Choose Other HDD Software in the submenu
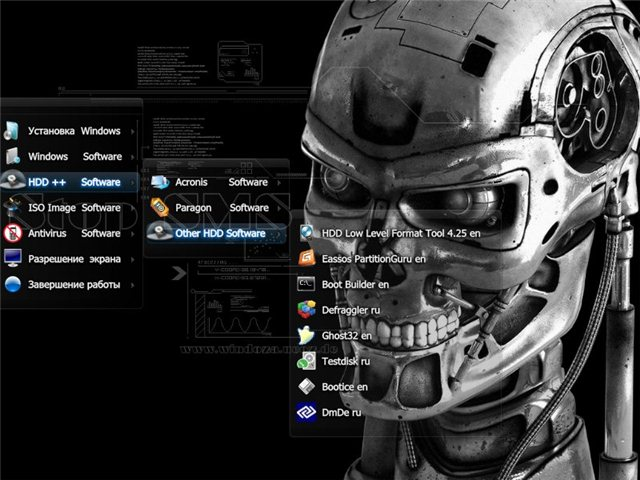Screen dimensions: 640x480 pos(219,233)
